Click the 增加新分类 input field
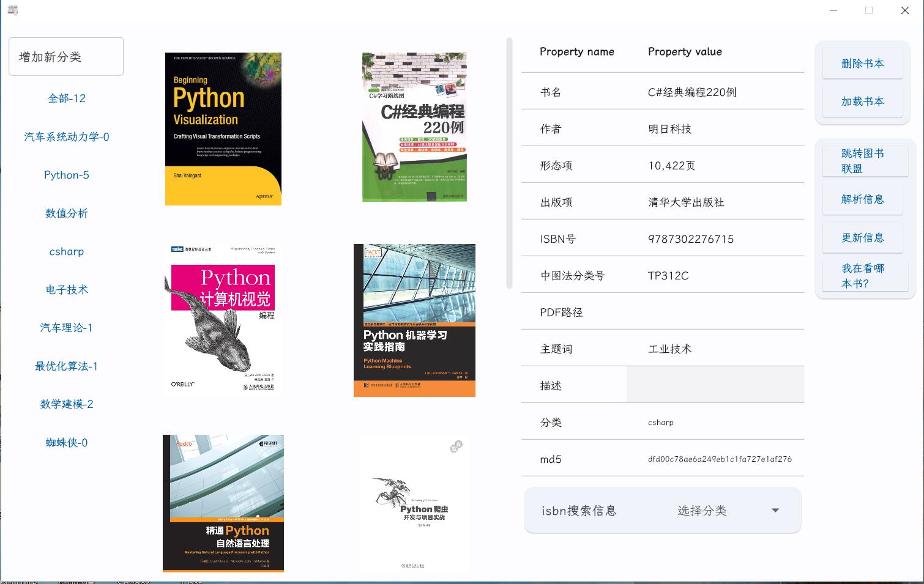Screen dimensions: 924x584 coord(66,57)
